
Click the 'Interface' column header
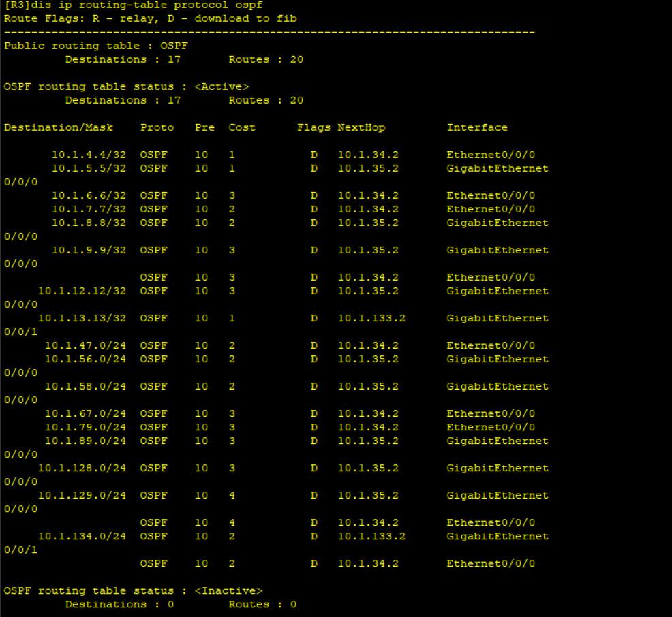pos(478,127)
